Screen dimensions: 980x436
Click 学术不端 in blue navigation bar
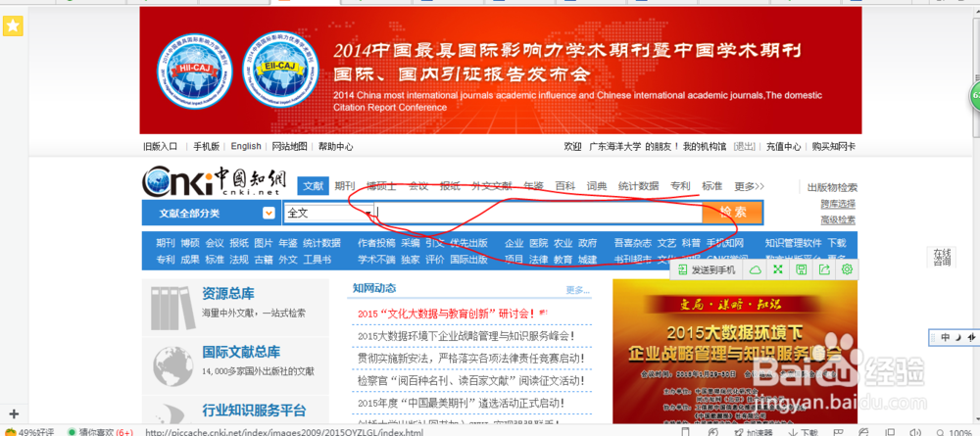click(376, 260)
